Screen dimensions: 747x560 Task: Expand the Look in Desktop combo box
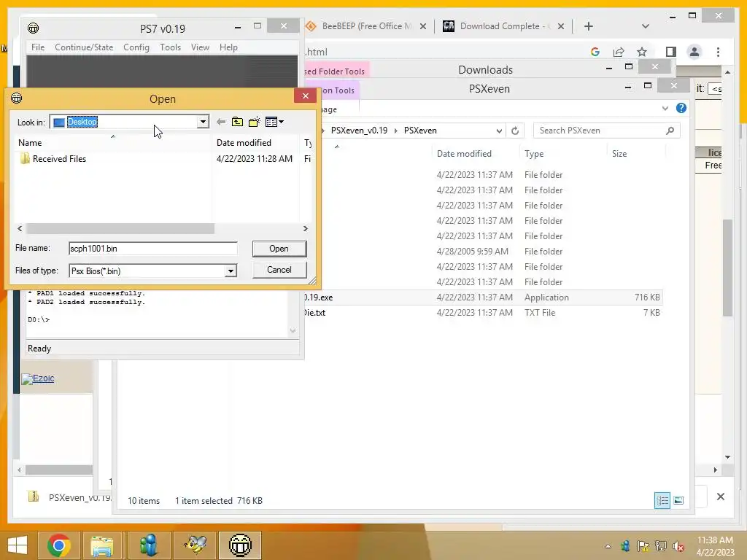[203, 122]
